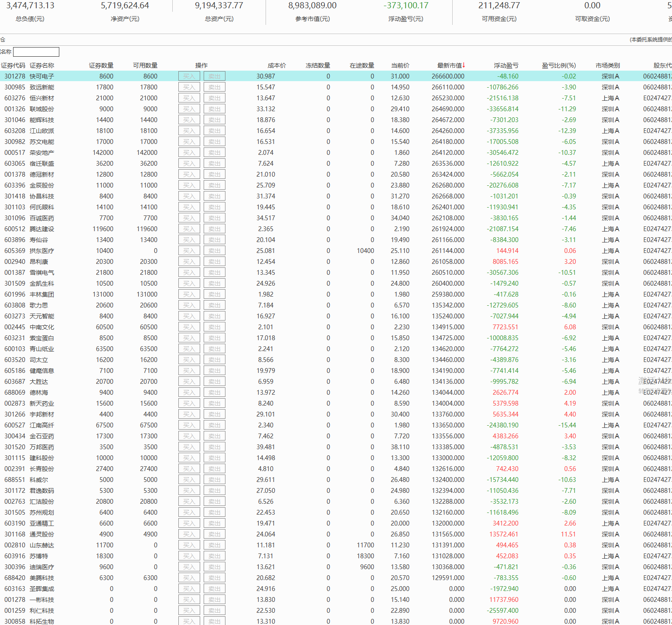Click 可取资金 value 0.00

[x=592, y=6]
